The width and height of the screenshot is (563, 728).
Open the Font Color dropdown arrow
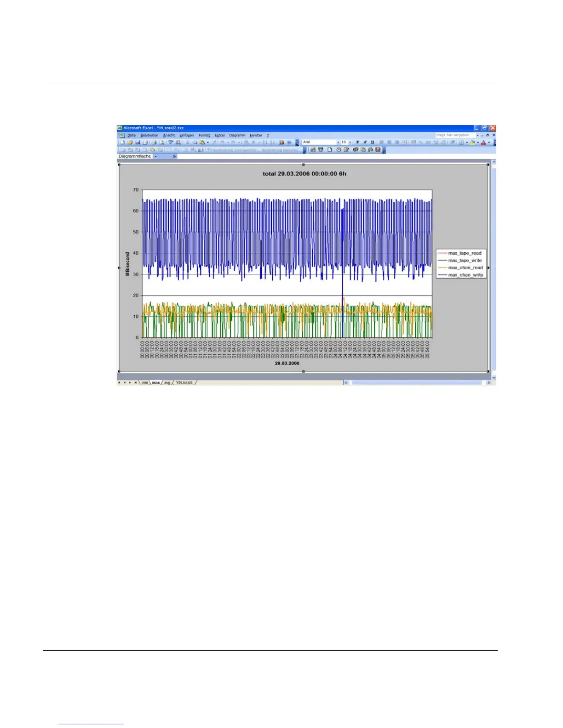click(489, 142)
